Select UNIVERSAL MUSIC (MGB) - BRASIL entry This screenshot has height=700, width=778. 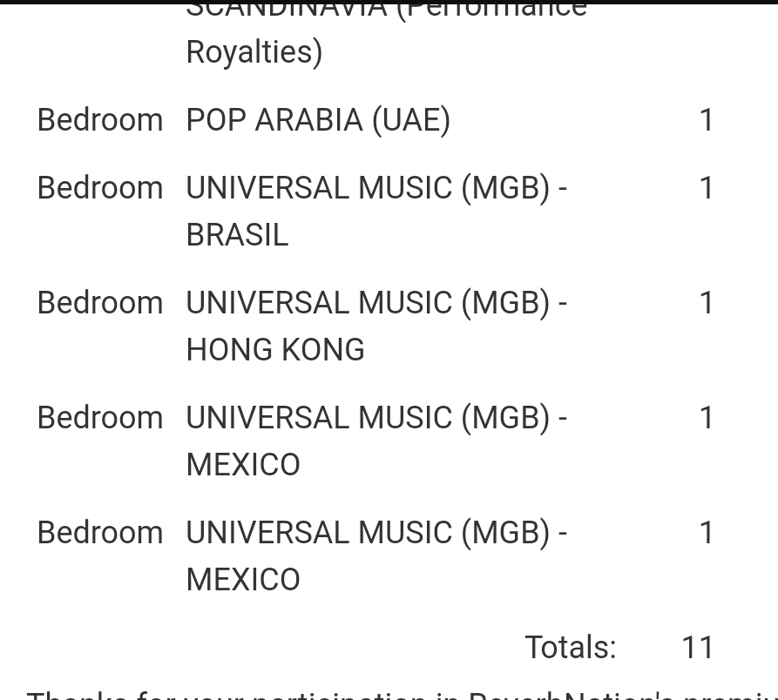point(375,212)
